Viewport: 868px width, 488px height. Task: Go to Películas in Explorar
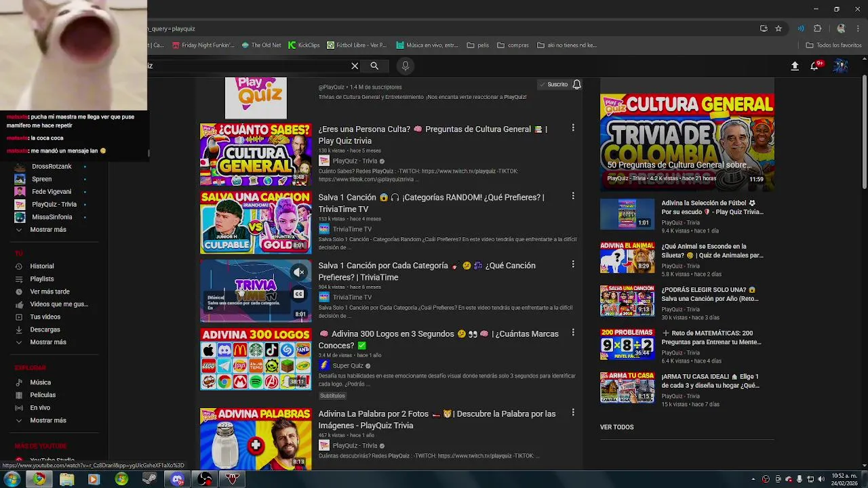point(41,395)
